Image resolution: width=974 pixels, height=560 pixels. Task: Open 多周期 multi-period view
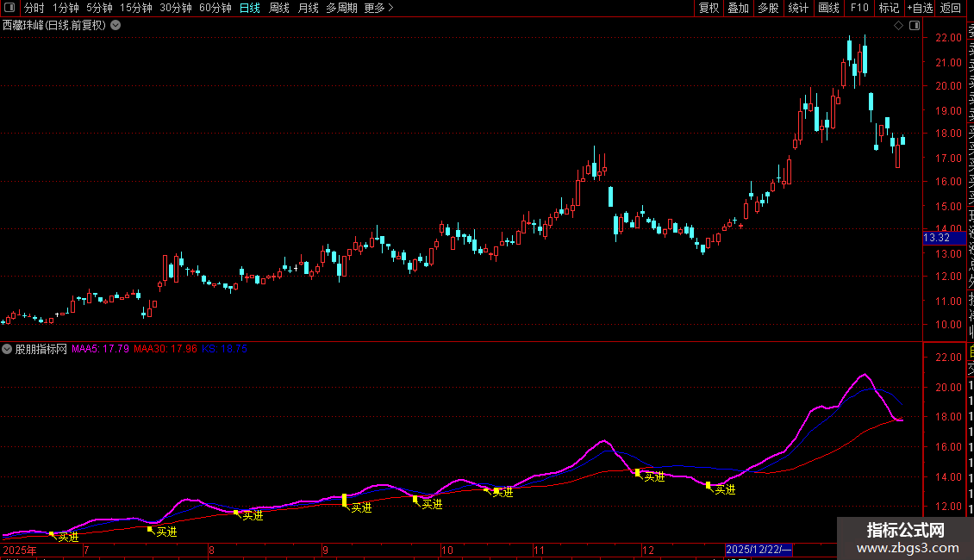tap(341, 8)
